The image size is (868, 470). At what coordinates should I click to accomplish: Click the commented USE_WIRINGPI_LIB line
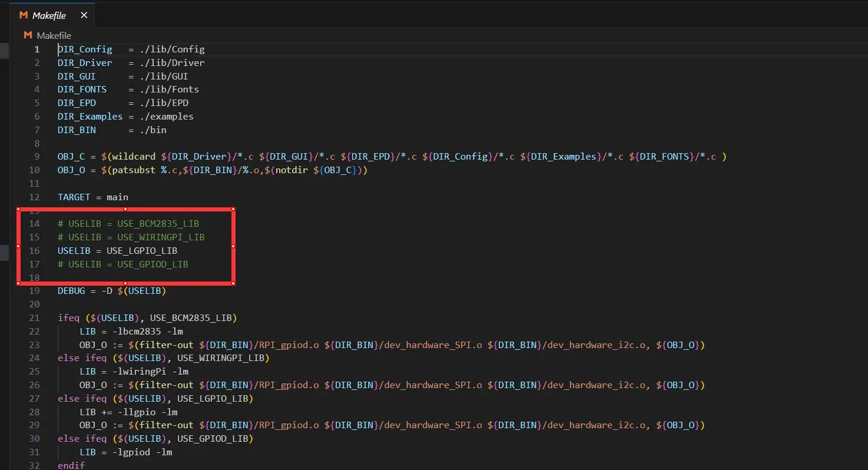tap(131, 237)
